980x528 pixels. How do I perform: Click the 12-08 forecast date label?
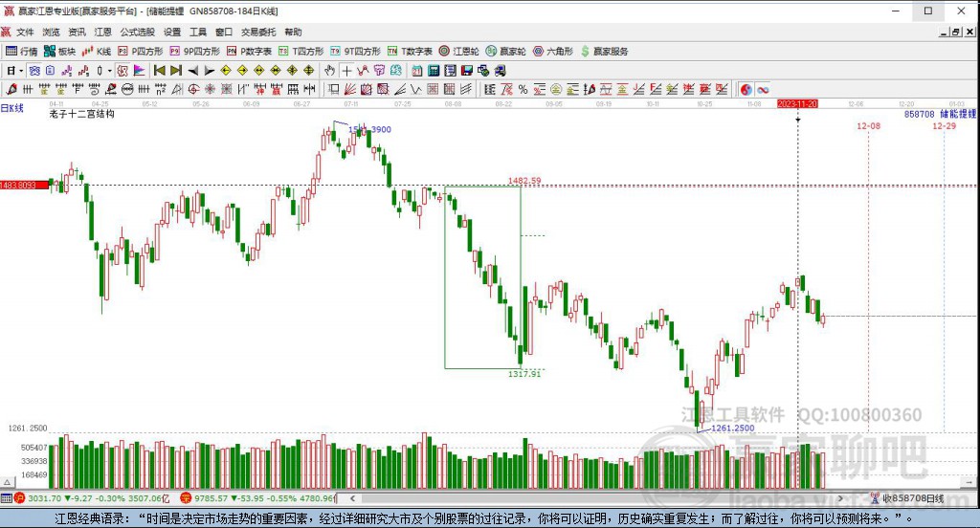coord(868,125)
